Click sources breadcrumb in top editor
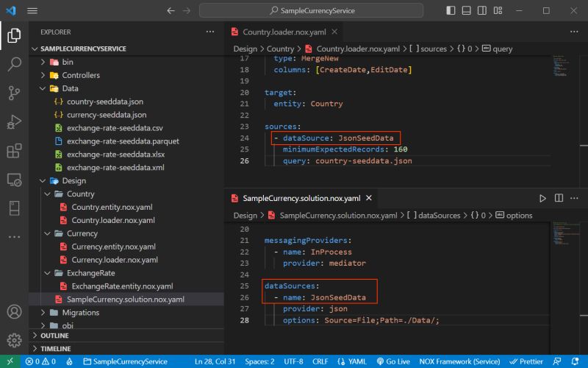 tap(429, 49)
